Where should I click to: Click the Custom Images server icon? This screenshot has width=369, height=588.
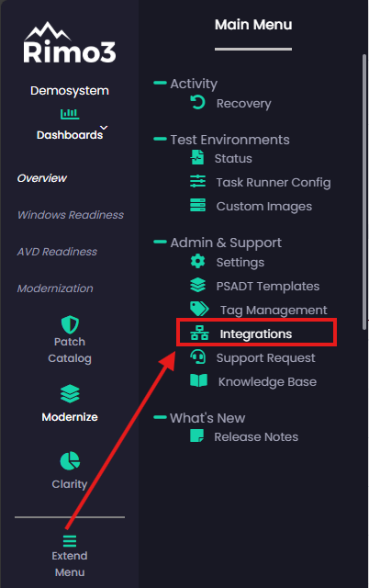(x=197, y=206)
